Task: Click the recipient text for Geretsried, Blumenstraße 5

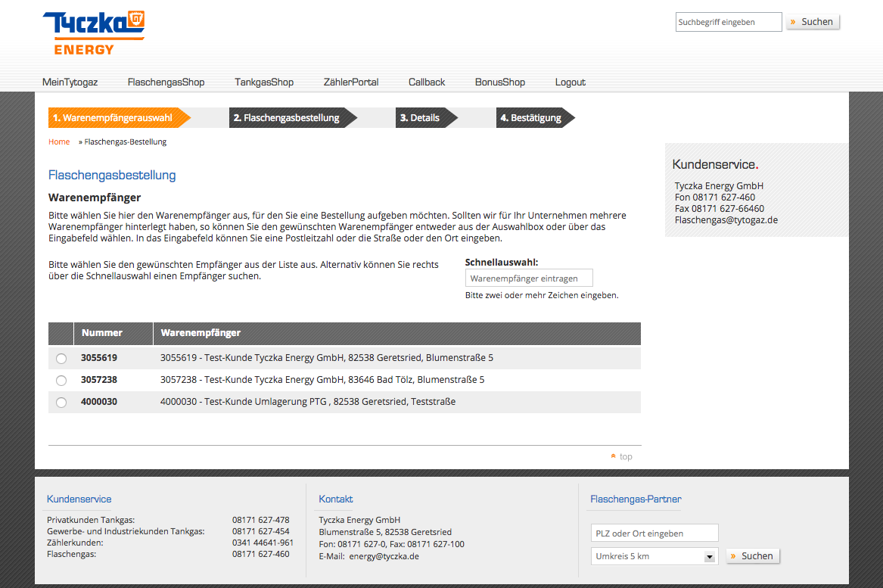Action: coord(327,358)
